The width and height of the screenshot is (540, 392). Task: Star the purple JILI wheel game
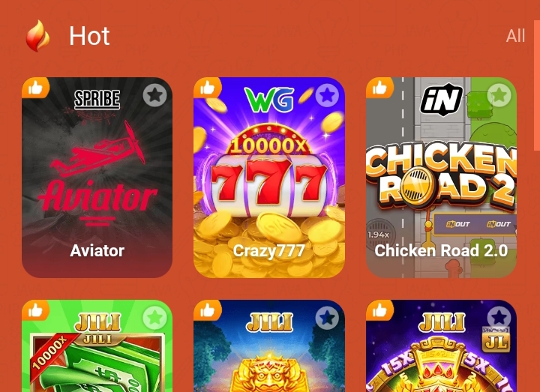point(499,317)
